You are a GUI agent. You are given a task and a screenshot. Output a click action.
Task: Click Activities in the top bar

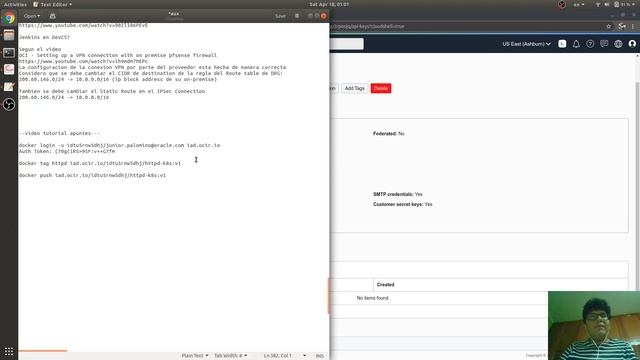[x=15, y=4]
